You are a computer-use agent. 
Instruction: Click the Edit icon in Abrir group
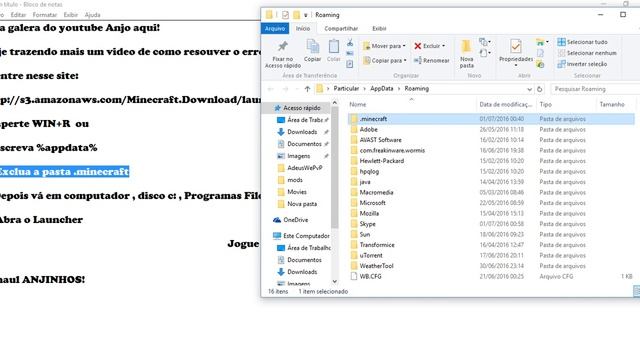point(540,53)
